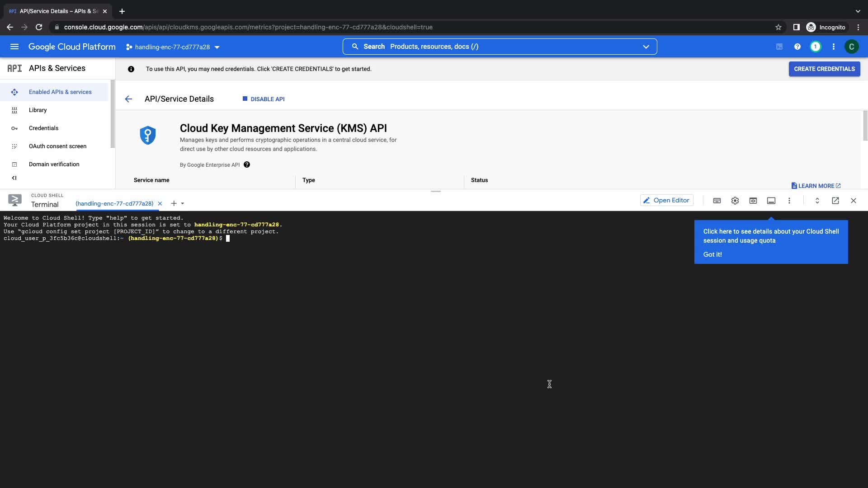Image resolution: width=868 pixels, height=488 pixels.
Task: Click the back arrow beside API/Service Details
Action: (128, 99)
